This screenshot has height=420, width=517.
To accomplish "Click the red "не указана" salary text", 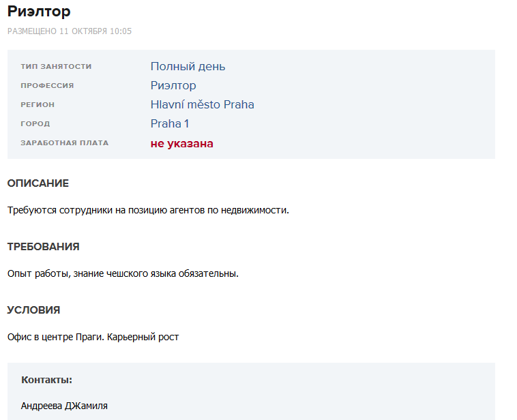I will tap(181, 144).
